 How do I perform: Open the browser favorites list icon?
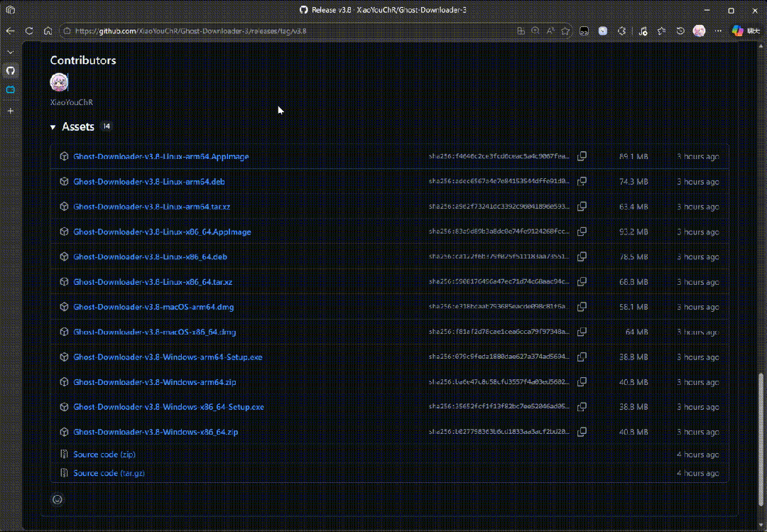(x=661, y=31)
